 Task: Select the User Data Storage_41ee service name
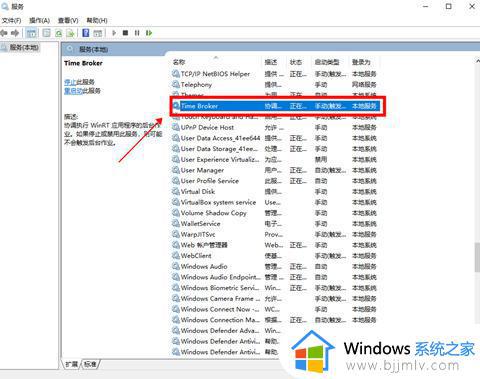pos(219,149)
